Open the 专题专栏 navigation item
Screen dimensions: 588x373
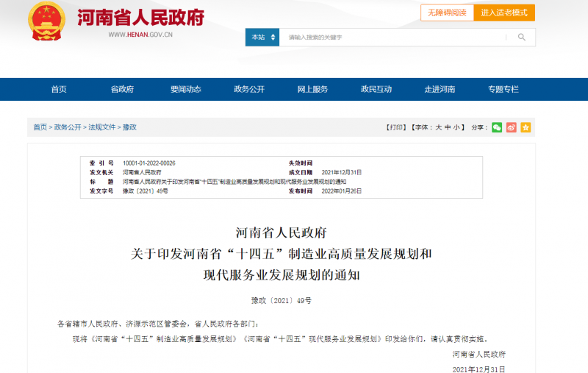click(x=503, y=89)
